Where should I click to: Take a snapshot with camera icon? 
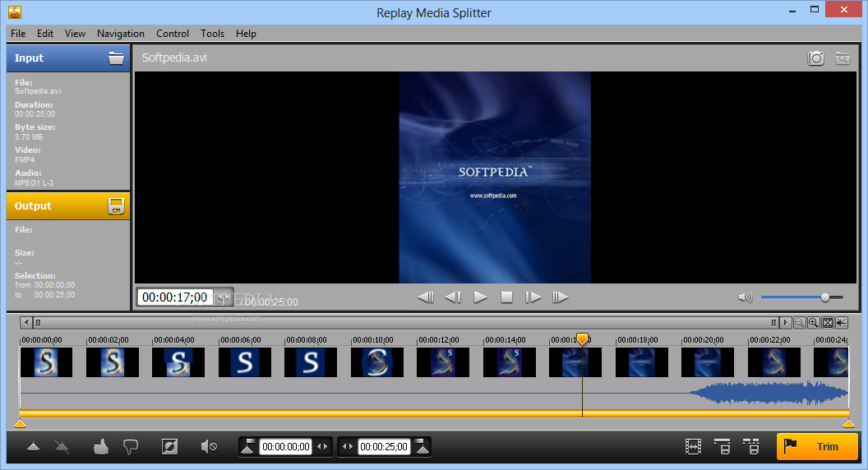[815, 58]
